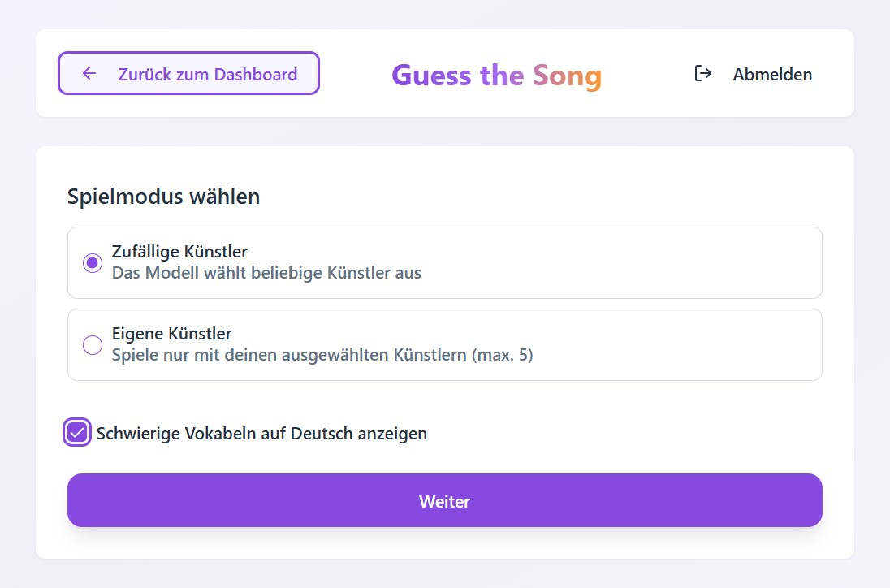The image size is (890, 588).
Task: Click the arrow inside the Zurück zum Dashboard button
Action: [x=88, y=73]
